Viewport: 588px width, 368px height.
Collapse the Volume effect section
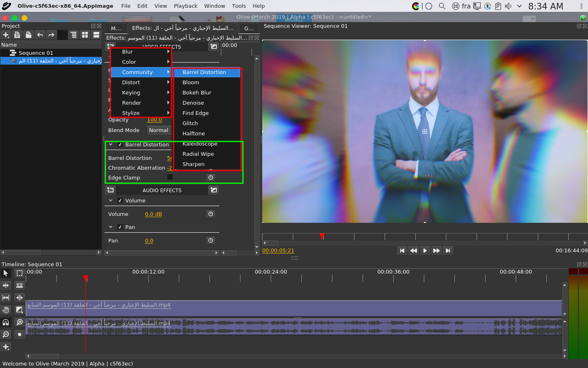(111, 200)
